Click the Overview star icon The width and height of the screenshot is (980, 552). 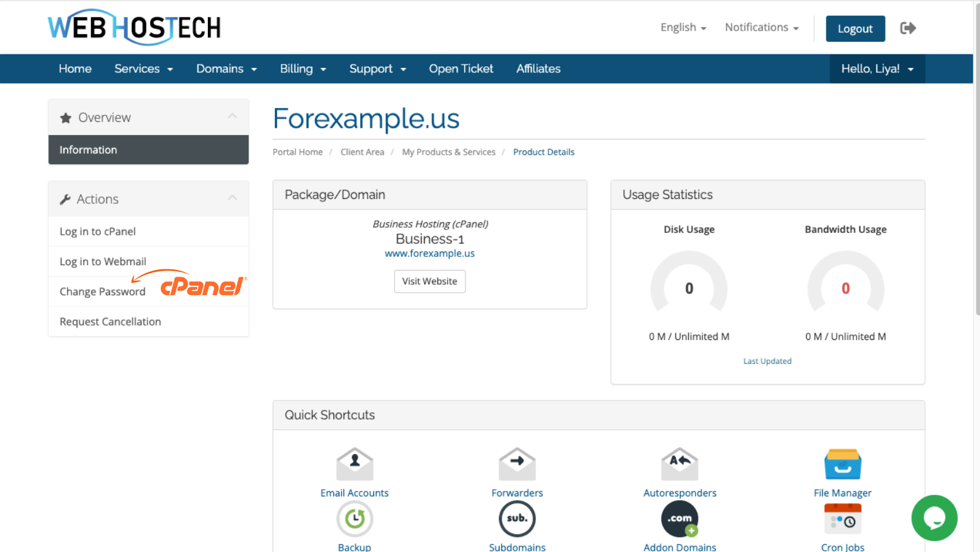(66, 118)
